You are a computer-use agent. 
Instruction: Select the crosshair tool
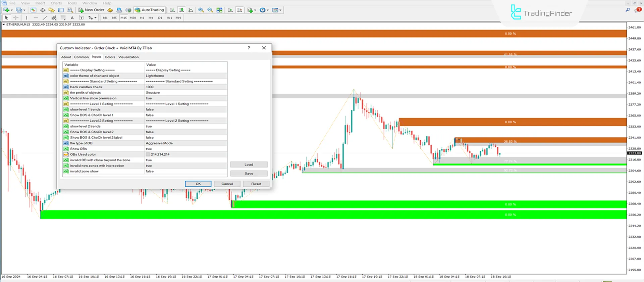tap(16, 18)
